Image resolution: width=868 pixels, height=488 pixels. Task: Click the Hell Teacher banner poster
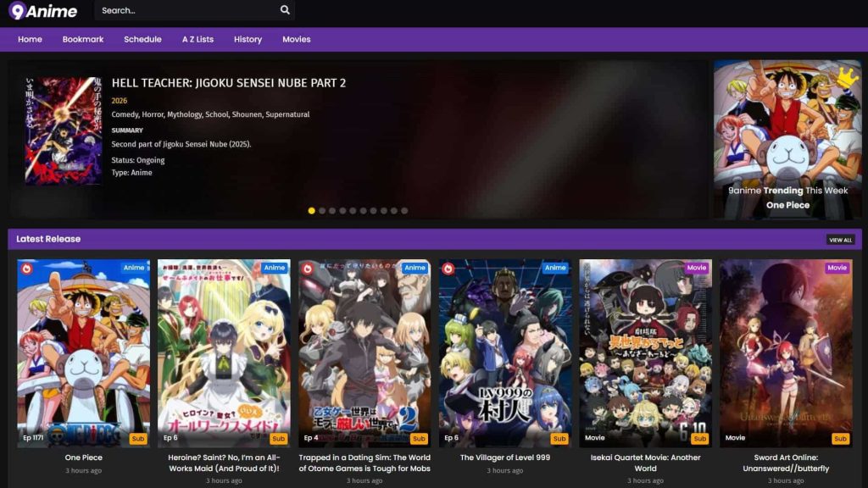(63, 131)
